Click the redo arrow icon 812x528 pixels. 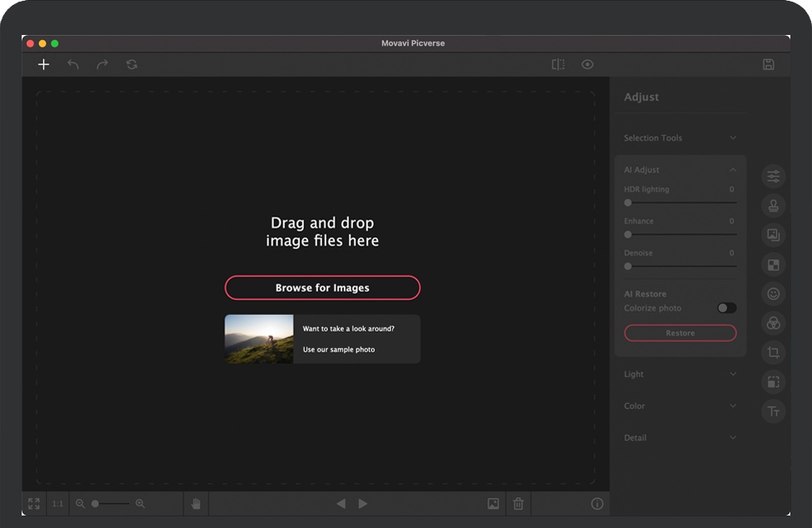[x=102, y=64]
